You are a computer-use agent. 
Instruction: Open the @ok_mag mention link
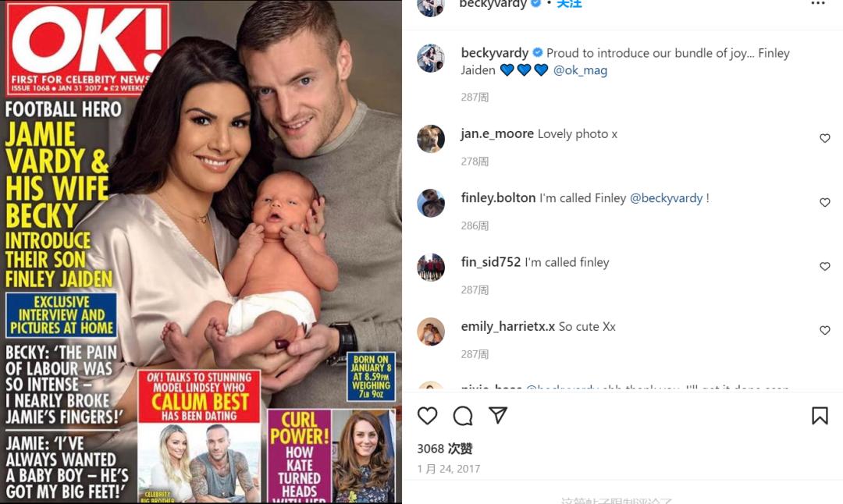(x=580, y=70)
